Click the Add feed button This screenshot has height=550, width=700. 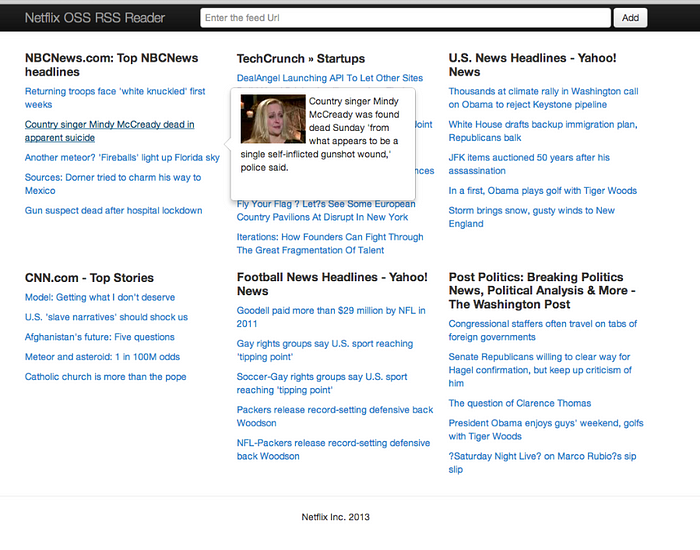(630, 18)
